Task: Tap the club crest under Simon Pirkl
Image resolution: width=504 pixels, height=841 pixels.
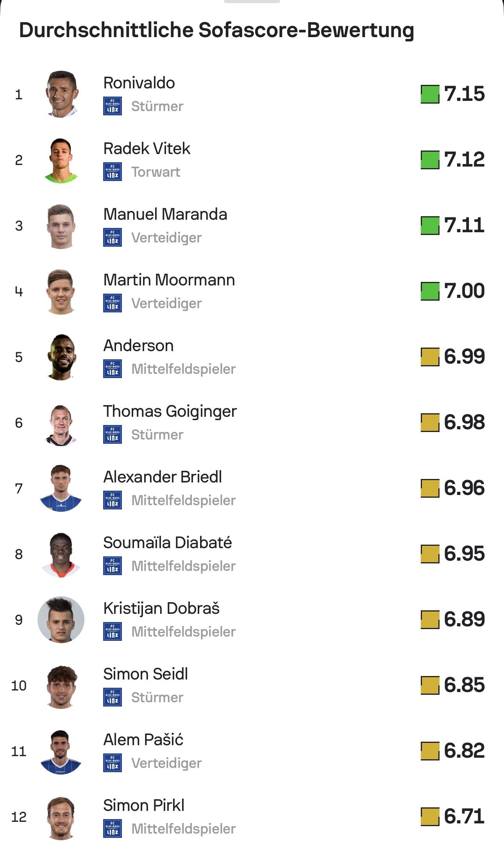Action: click(x=113, y=828)
